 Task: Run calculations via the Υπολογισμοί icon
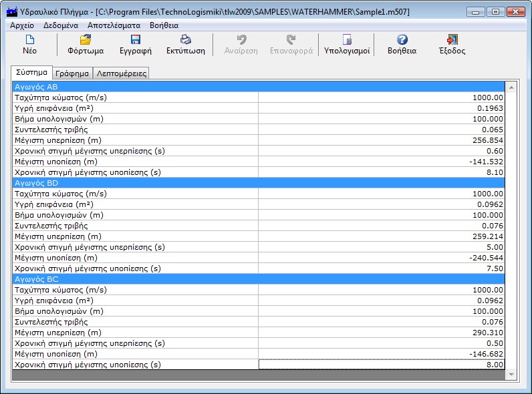coord(347,40)
